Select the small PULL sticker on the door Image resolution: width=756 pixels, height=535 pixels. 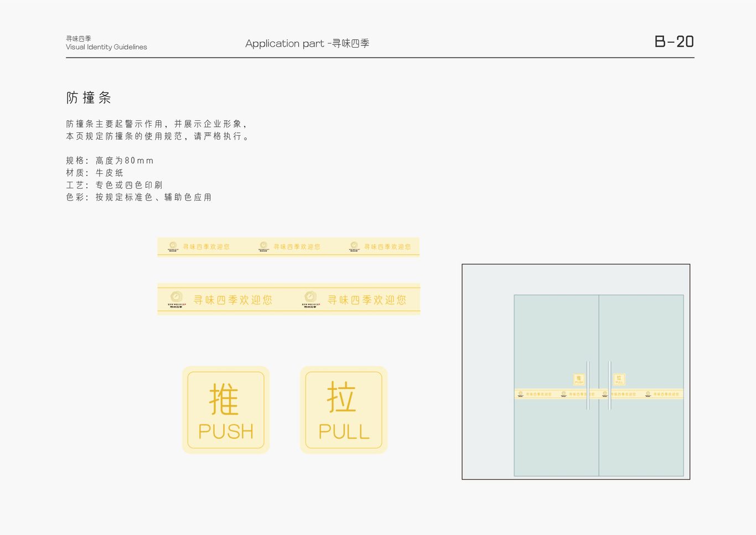619,379
